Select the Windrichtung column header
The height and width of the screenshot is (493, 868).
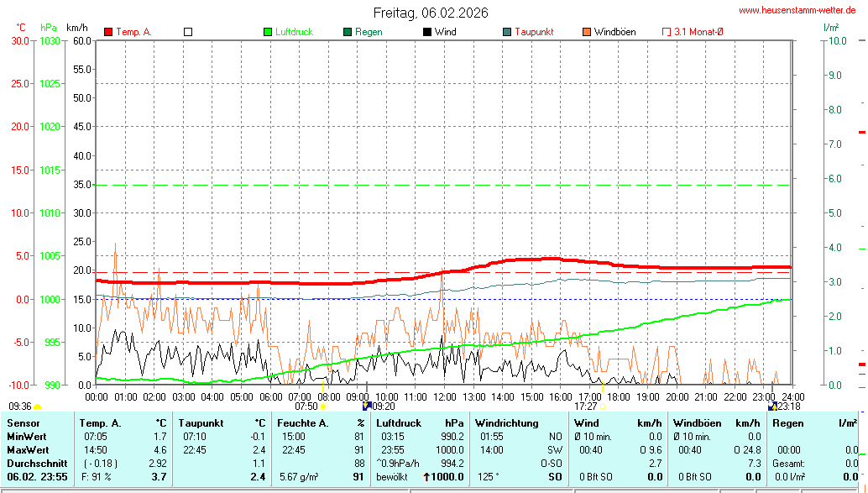(507, 423)
